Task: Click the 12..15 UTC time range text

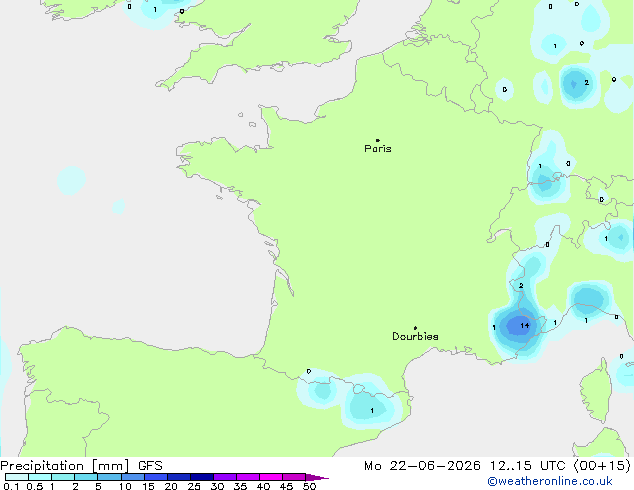Action: tap(527, 466)
